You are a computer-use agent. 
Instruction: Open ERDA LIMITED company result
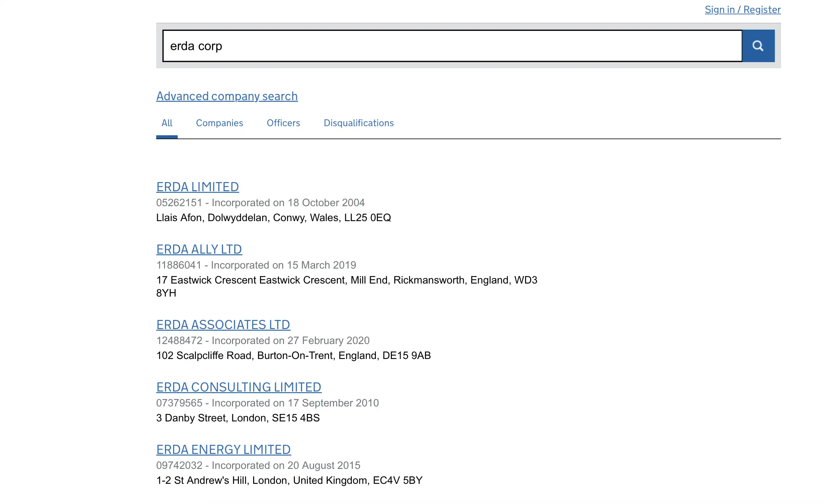197,187
